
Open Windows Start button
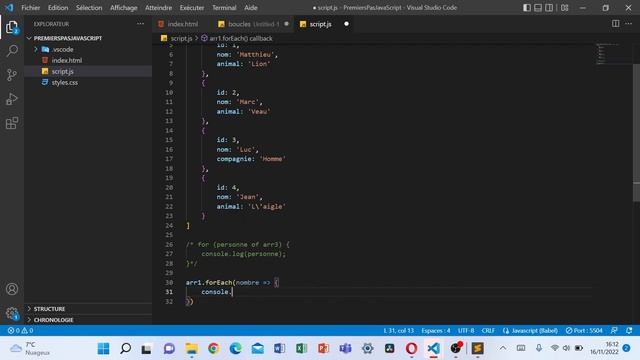(x=103, y=349)
